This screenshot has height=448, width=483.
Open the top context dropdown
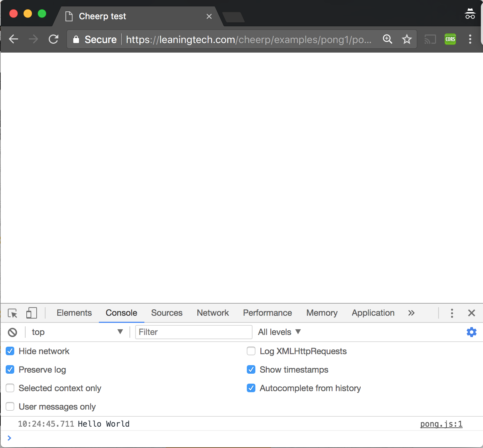coord(76,332)
